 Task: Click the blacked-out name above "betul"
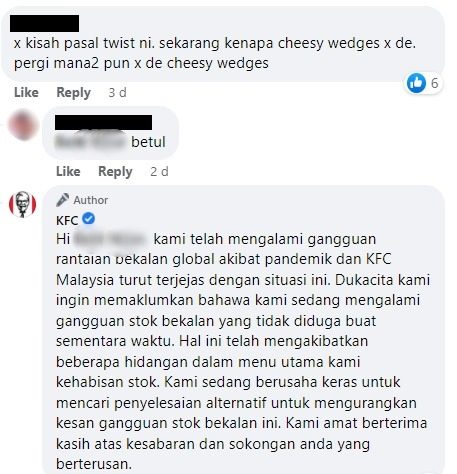point(103,122)
